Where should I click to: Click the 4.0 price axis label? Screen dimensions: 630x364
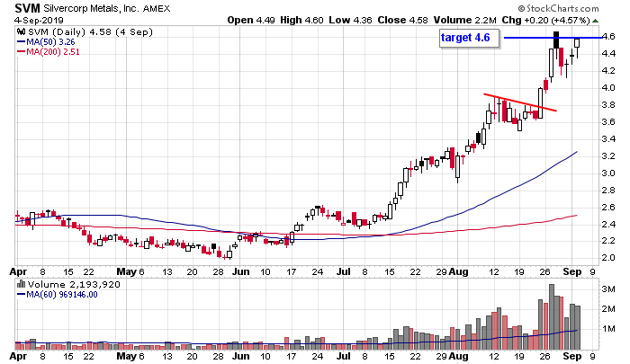pyautogui.click(x=608, y=88)
